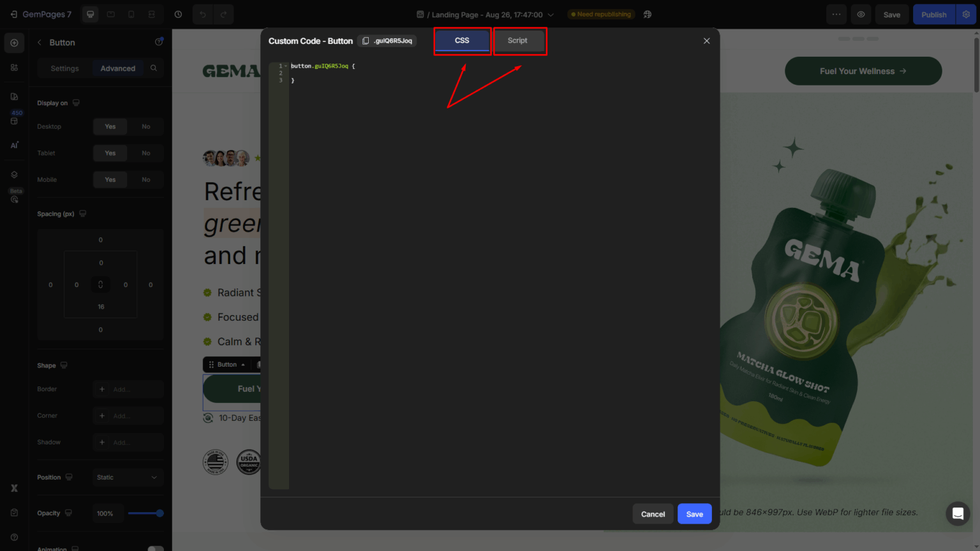Switch to tablet device view icon
980x551 pixels.
[x=111, y=14]
